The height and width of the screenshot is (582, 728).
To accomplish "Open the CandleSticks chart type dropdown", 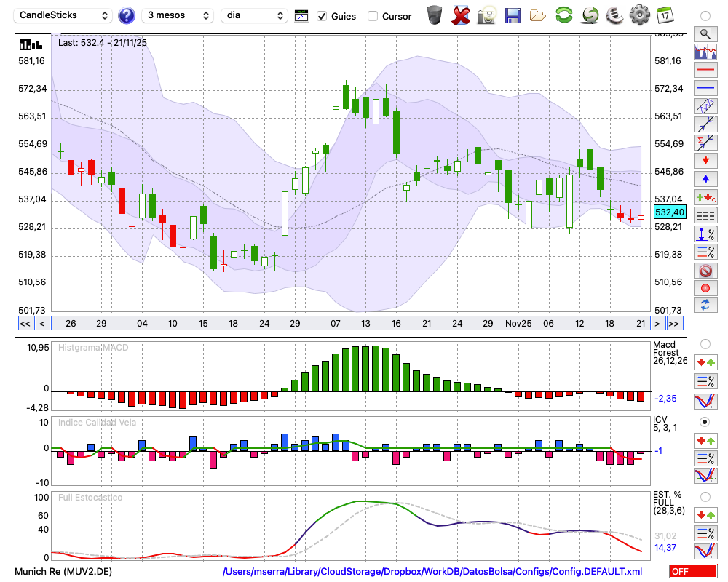I will 64,15.
